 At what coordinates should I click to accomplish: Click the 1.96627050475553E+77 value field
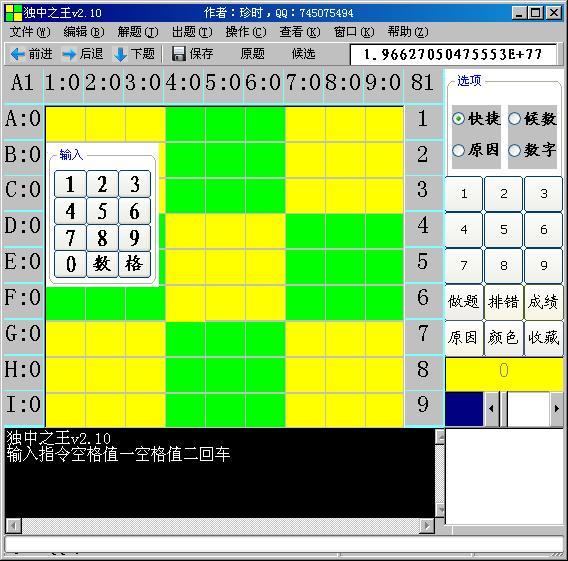tap(453, 54)
